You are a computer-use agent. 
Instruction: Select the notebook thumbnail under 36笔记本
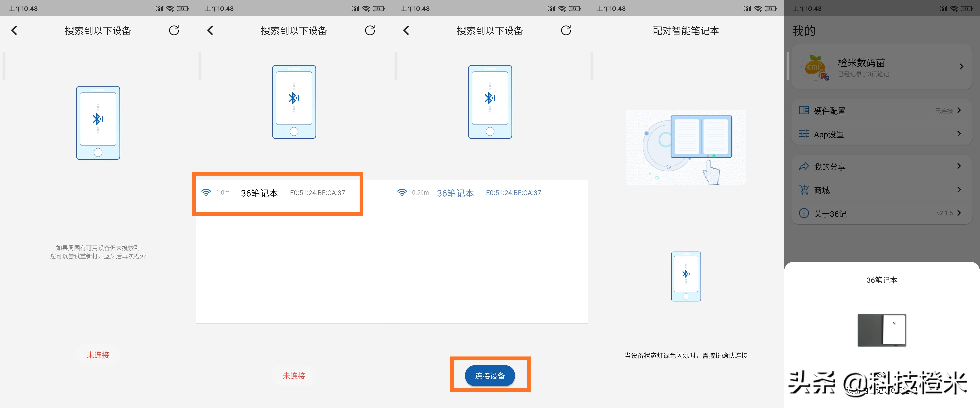tap(882, 330)
